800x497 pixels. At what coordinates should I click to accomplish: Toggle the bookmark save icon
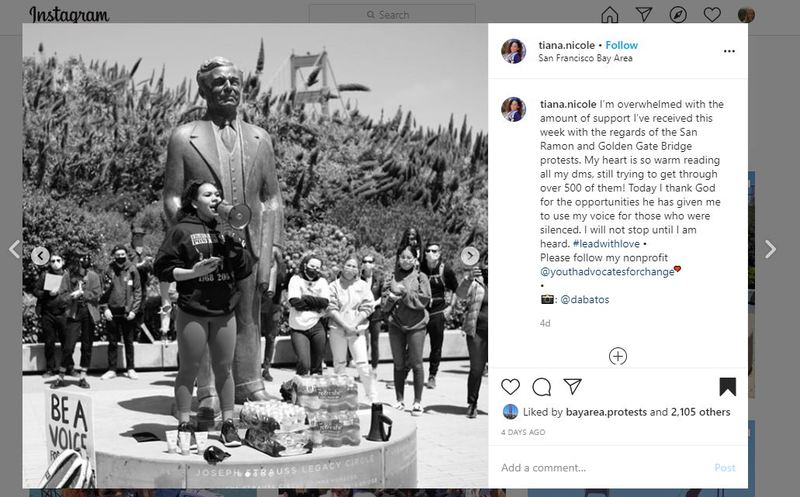click(728, 387)
